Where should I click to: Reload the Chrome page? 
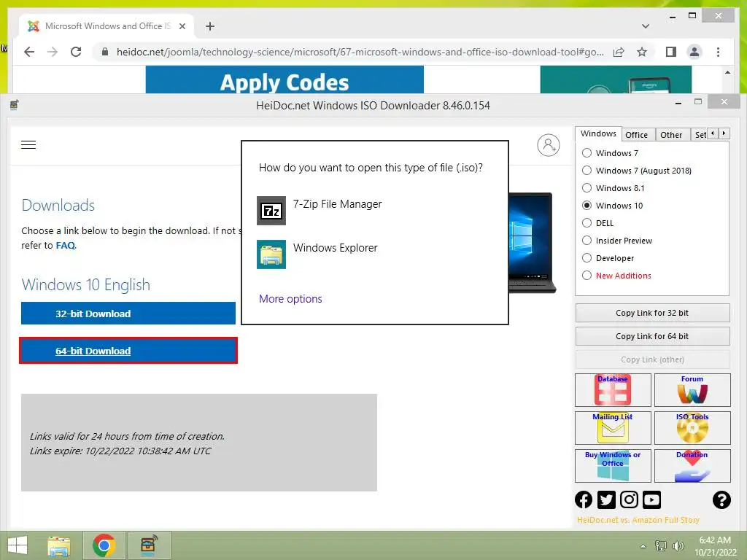coord(76,52)
